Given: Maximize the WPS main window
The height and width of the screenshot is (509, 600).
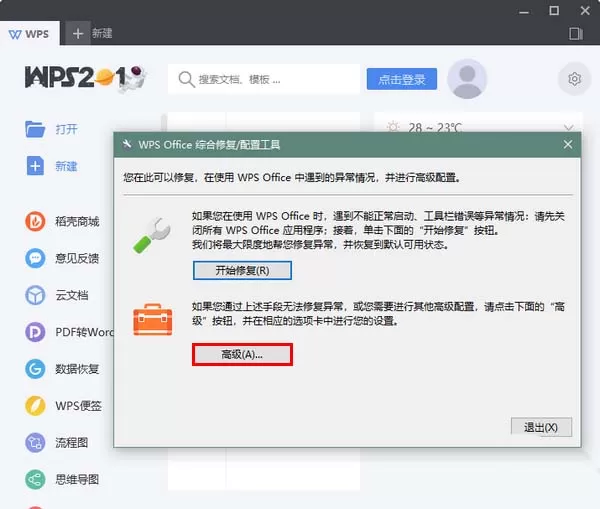Looking at the screenshot, I should click(x=554, y=11).
